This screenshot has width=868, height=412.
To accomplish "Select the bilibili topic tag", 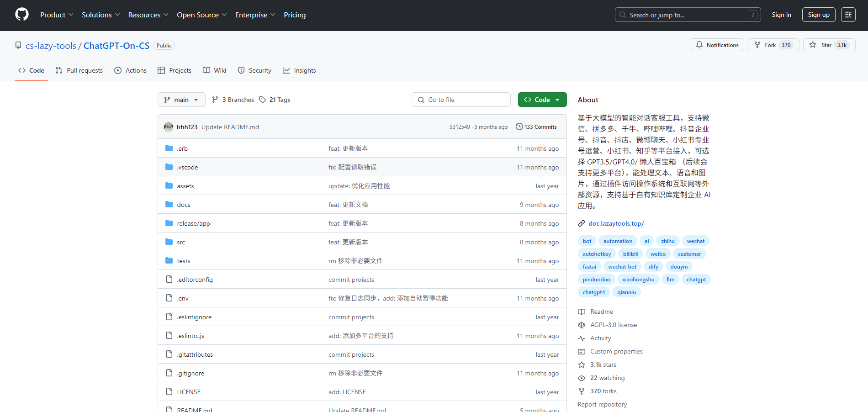I will click(x=630, y=254).
